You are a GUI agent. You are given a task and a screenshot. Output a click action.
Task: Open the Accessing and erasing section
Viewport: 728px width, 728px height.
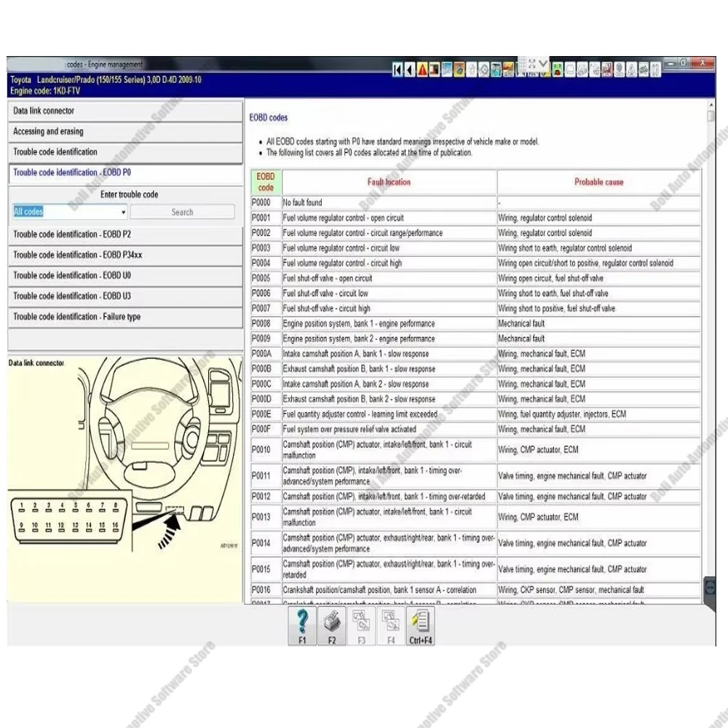click(x=125, y=131)
